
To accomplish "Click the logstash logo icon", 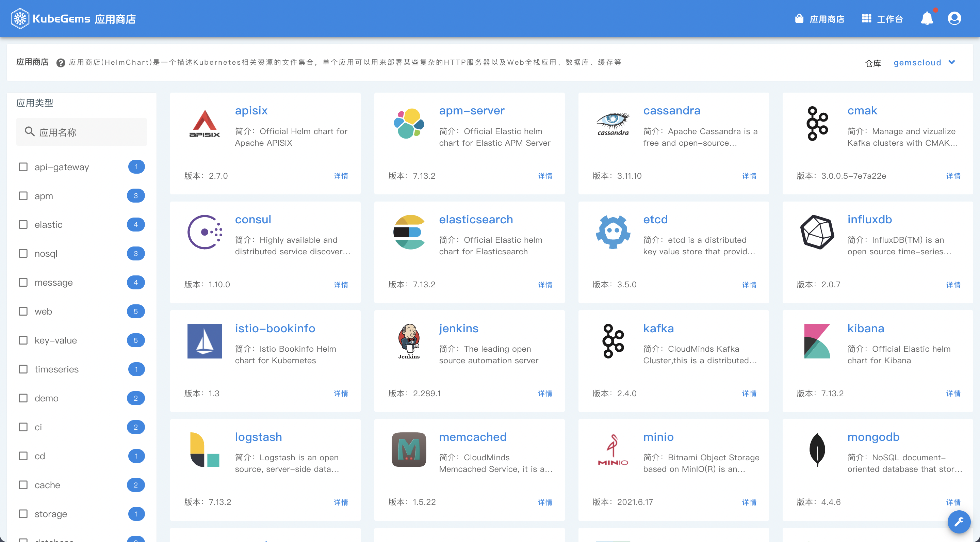I will (x=205, y=449).
